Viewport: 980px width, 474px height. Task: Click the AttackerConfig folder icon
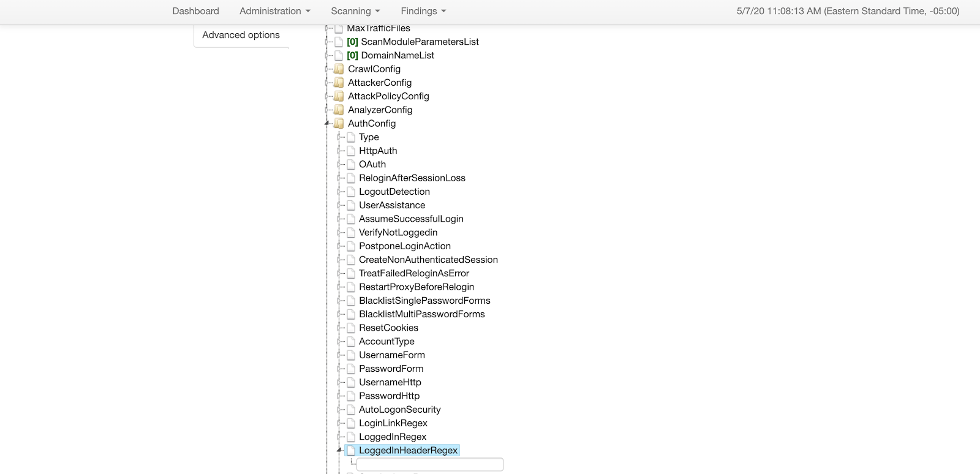pos(339,83)
